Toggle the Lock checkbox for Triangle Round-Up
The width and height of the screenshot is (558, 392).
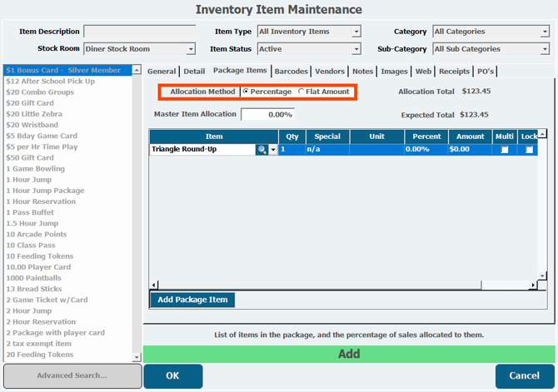pos(530,150)
